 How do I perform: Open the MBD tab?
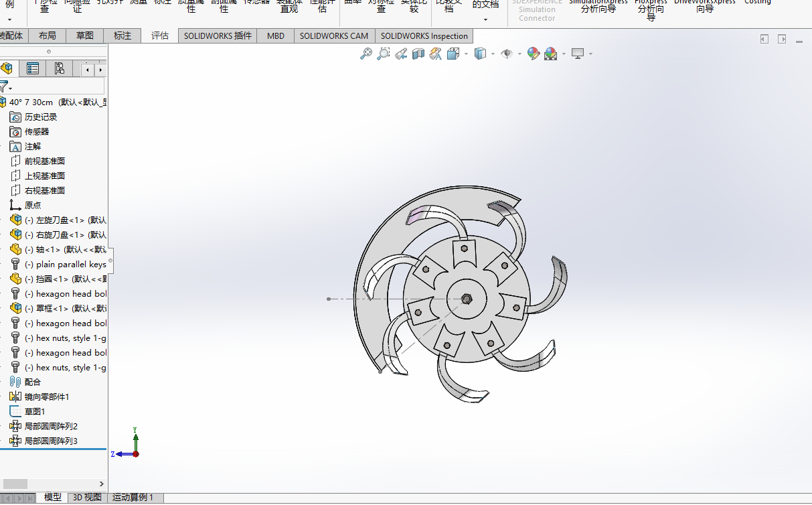point(276,36)
